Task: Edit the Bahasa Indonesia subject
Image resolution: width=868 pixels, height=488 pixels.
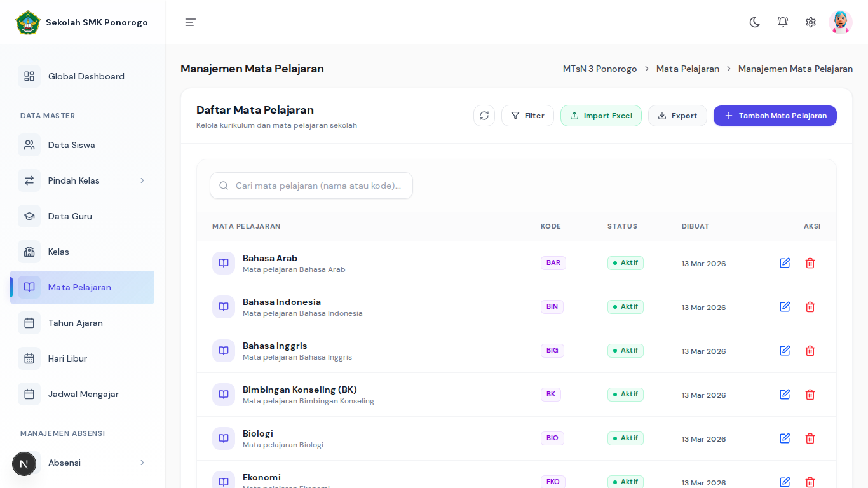Action: coord(785,307)
